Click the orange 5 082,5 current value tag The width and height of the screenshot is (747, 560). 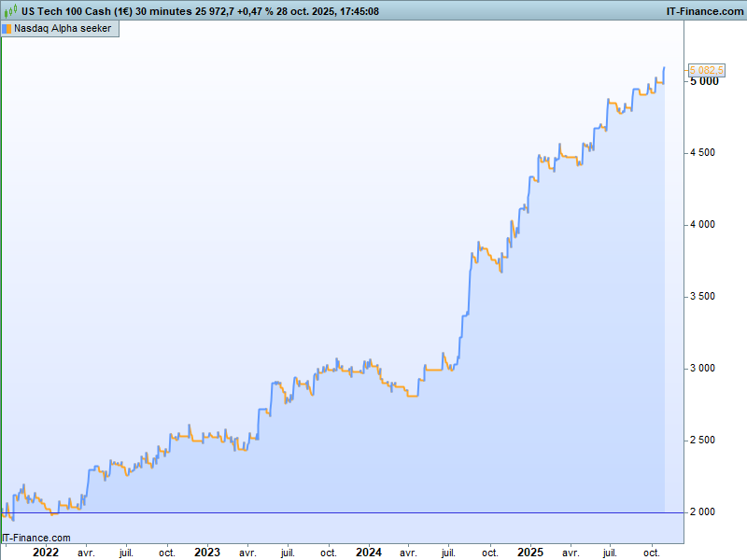point(706,70)
